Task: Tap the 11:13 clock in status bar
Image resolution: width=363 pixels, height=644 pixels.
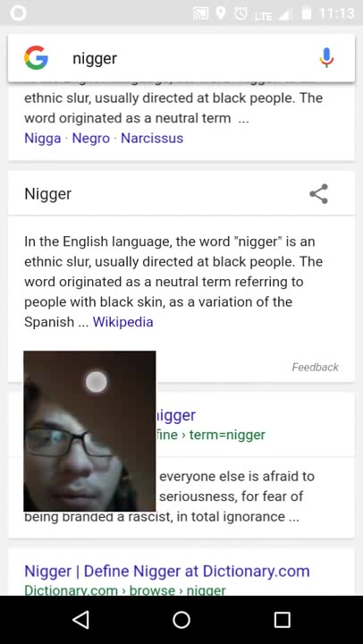Action: [336, 14]
